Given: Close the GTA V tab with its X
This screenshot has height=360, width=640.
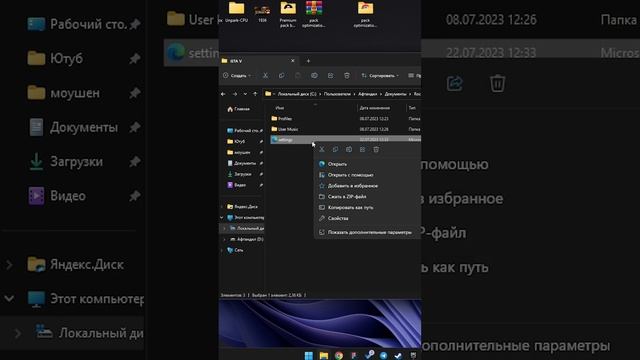Looking at the screenshot, I should pyautogui.click(x=292, y=61).
